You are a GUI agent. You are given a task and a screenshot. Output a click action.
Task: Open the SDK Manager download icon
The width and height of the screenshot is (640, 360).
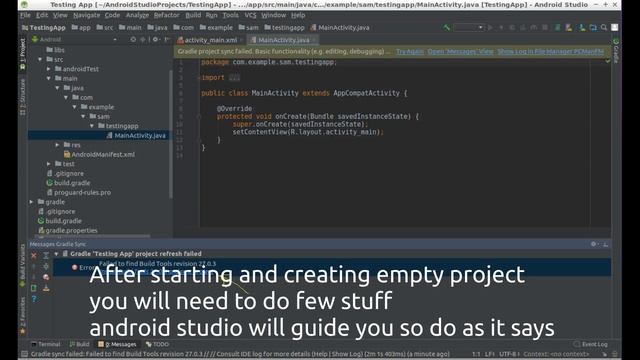[582, 27]
